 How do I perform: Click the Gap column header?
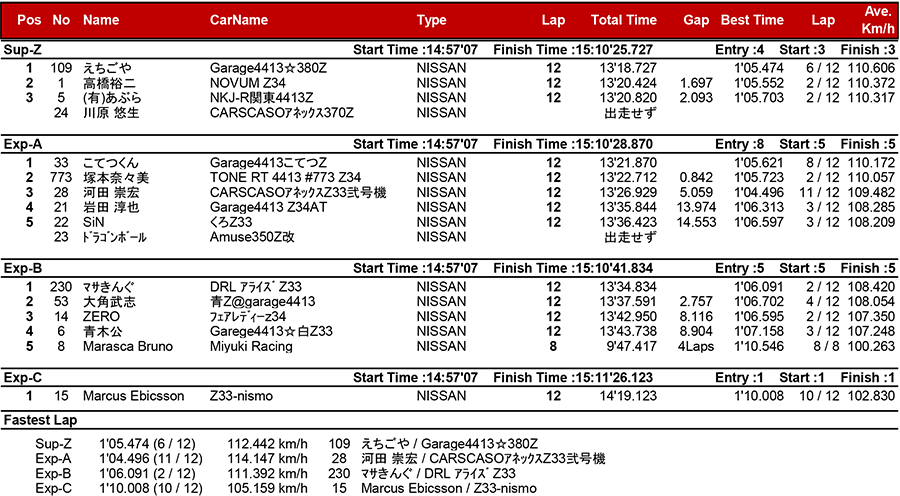point(696,20)
